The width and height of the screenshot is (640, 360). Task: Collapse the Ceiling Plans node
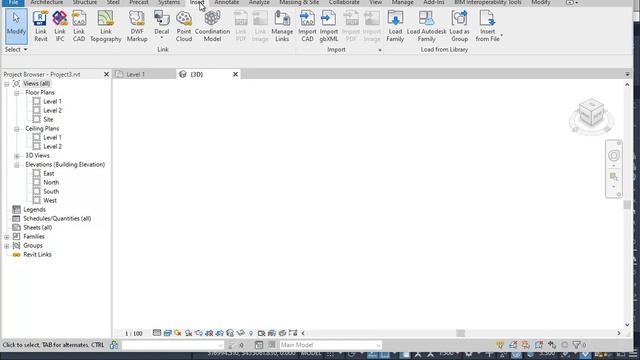click(17, 129)
